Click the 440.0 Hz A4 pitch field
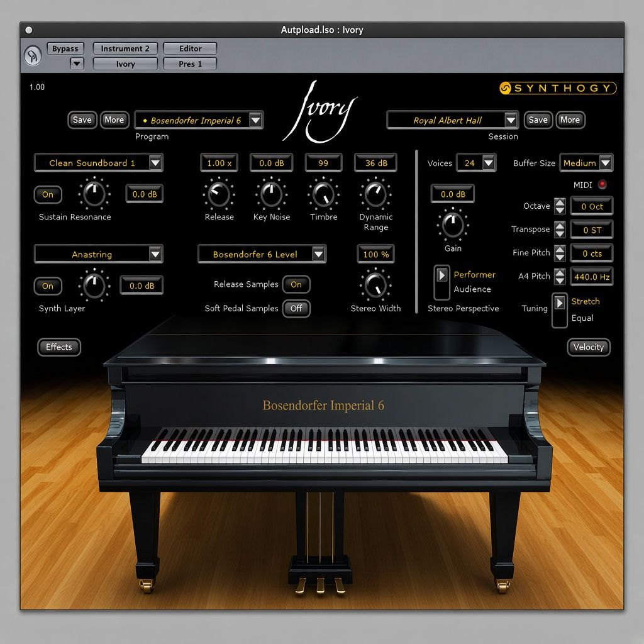Image resolution: width=644 pixels, height=644 pixels. click(x=591, y=277)
